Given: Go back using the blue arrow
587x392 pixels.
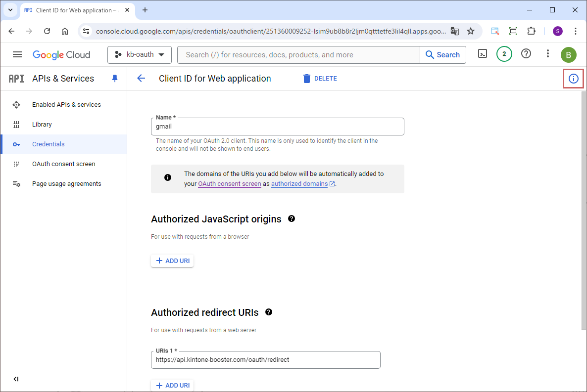Looking at the screenshot, I should [x=141, y=79].
